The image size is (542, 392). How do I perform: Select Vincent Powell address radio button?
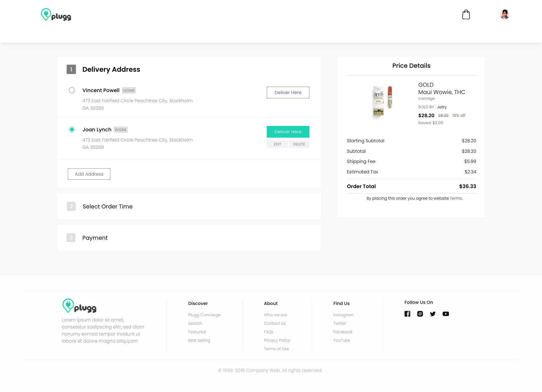(x=72, y=90)
